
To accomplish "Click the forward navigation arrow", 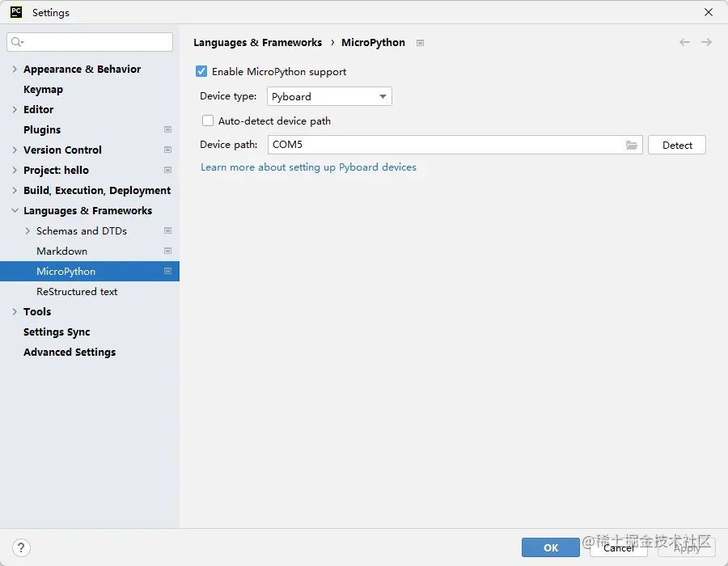I will 706,42.
